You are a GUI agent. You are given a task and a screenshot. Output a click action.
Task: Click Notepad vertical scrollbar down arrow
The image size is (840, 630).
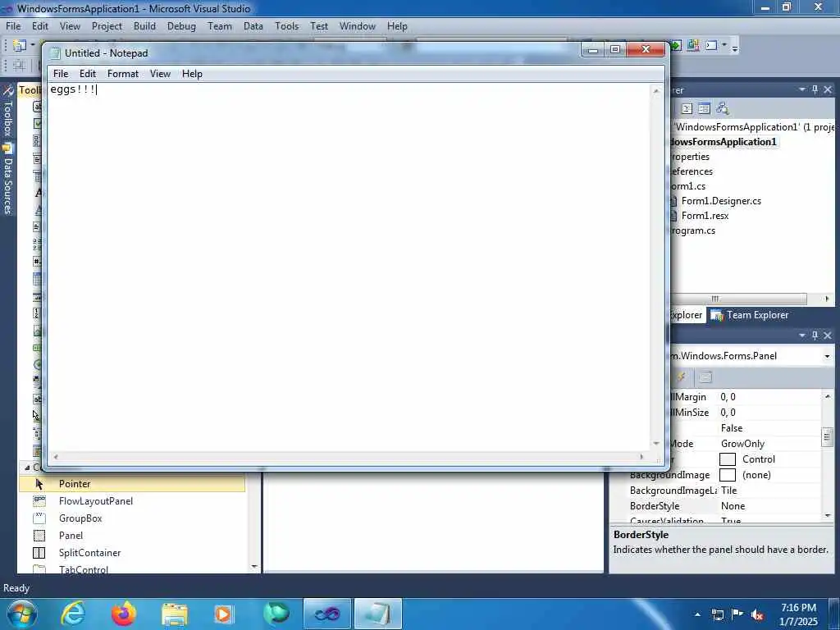[656, 444]
